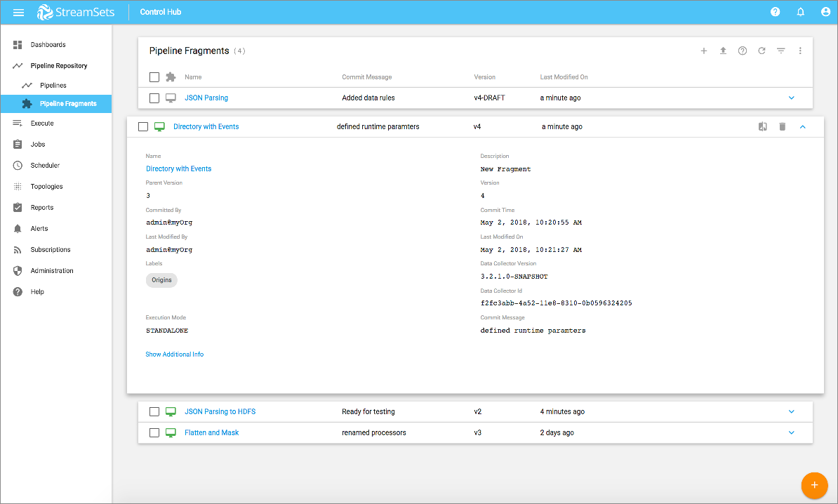838x504 pixels.
Task: Go to Scheduler in the sidebar
Action: 45,166
